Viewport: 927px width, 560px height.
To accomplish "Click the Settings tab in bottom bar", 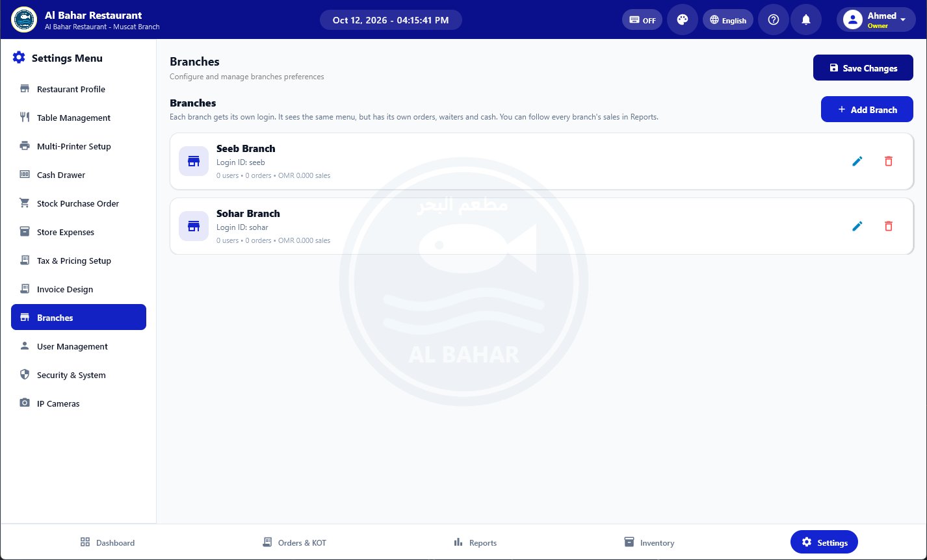I will point(824,542).
